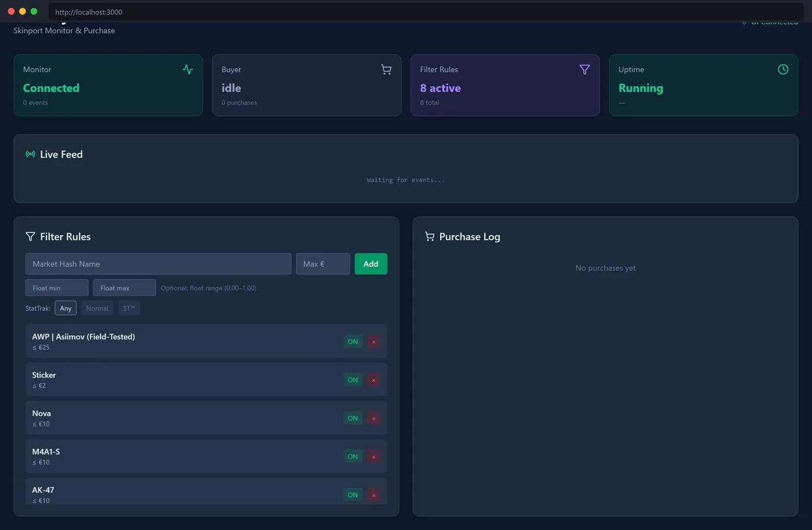Screen dimensions: 812x530
Task: Click the M4A1-S rule name
Action: pos(46,451)
